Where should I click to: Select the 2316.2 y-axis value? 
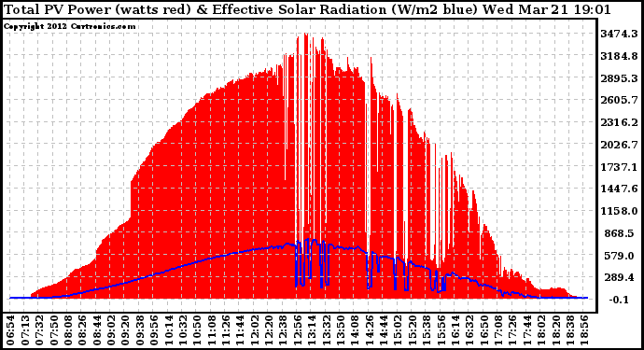click(619, 122)
